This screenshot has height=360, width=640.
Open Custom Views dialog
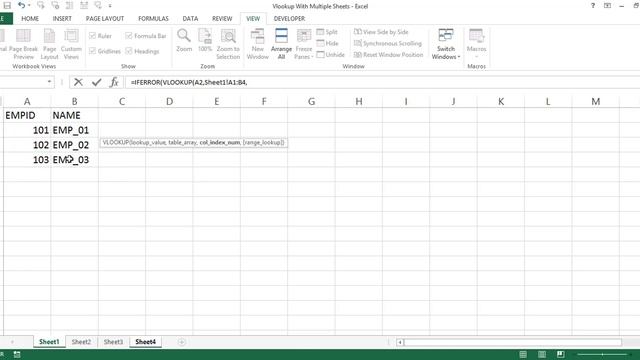click(71, 44)
